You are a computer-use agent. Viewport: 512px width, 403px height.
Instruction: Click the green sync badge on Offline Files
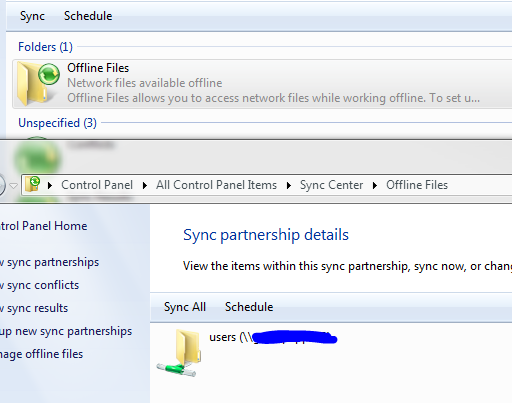[x=49, y=74]
